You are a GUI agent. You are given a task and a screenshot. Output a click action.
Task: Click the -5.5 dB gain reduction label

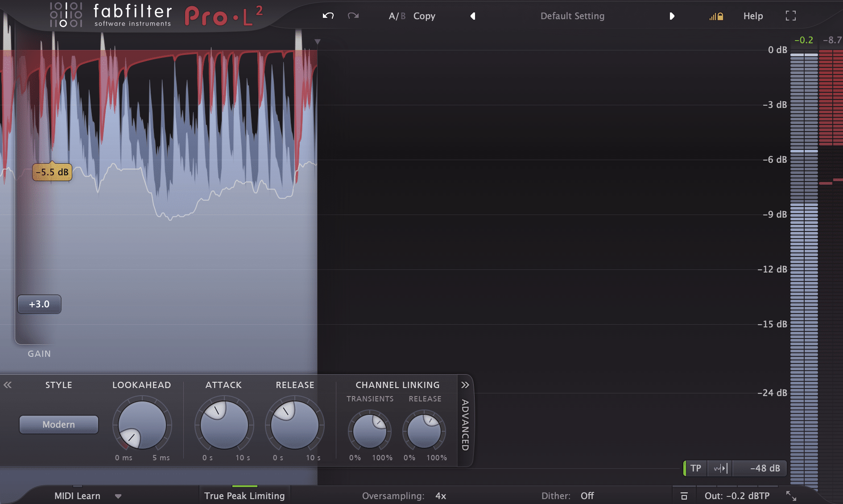[52, 172]
